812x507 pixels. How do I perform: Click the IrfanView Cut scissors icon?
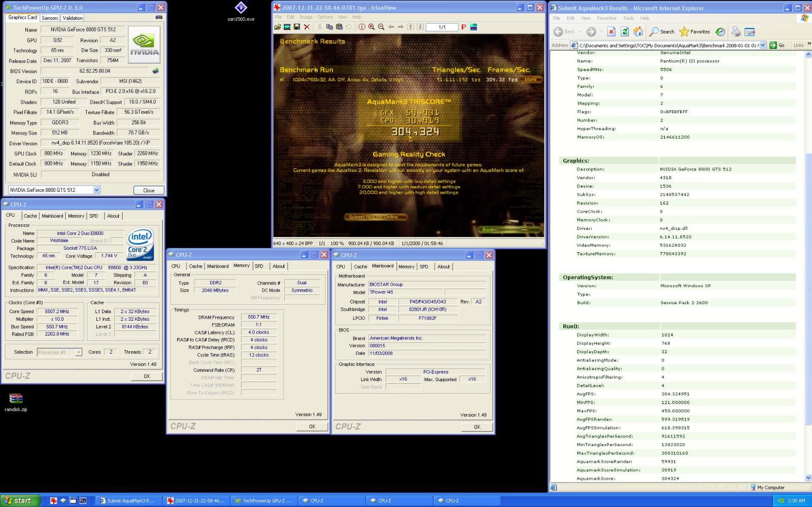coord(320,27)
